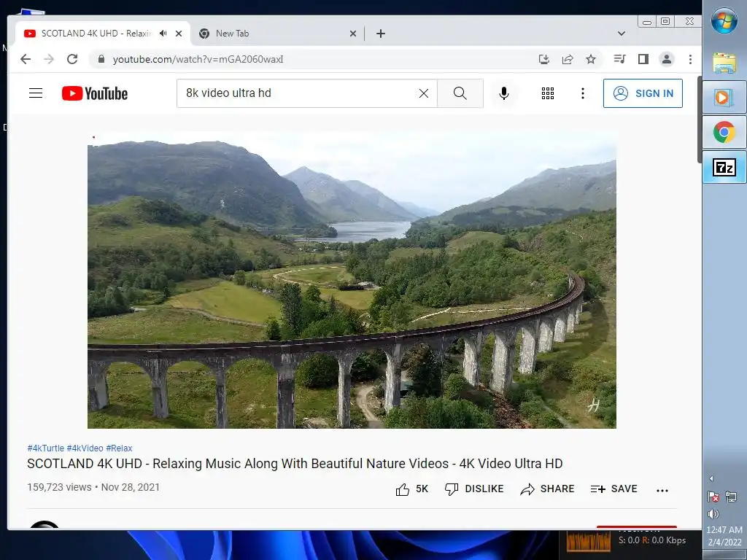Show hidden tray icons arrow
This screenshot has height=560, width=747.
(711, 478)
